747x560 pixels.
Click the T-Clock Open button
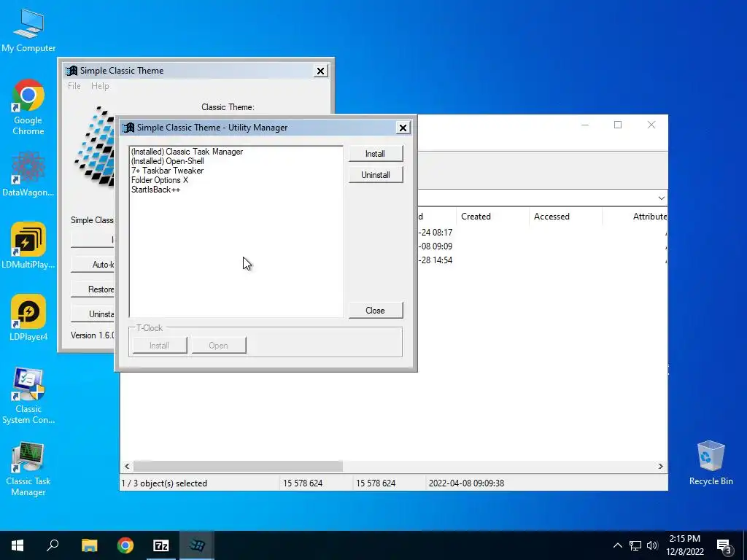point(219,346)
